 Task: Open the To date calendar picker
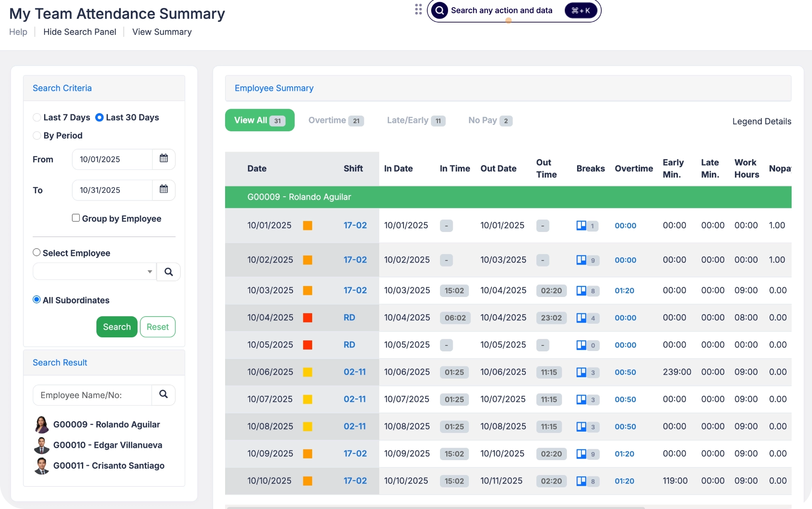click(x=164, y=189)
